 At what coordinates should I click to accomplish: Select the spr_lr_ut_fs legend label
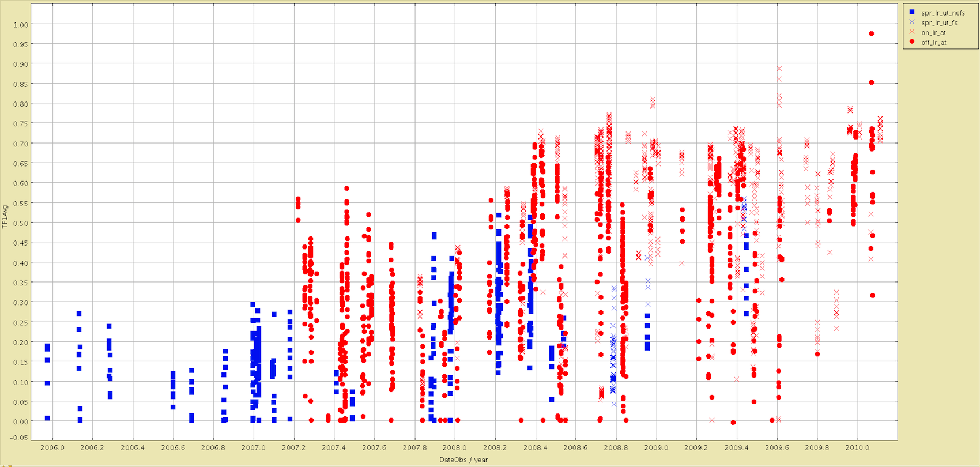(939, 22)
